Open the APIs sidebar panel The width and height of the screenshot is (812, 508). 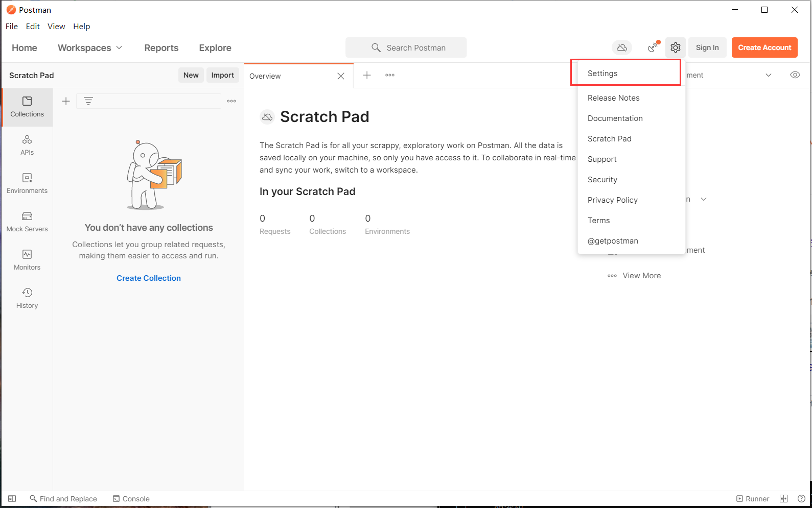[x=27, y=146]
